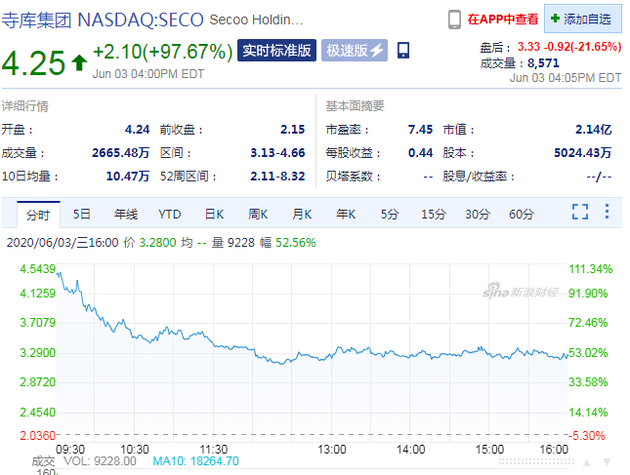
Task: Select the 30分 chart tab
Action: point(477,214)
